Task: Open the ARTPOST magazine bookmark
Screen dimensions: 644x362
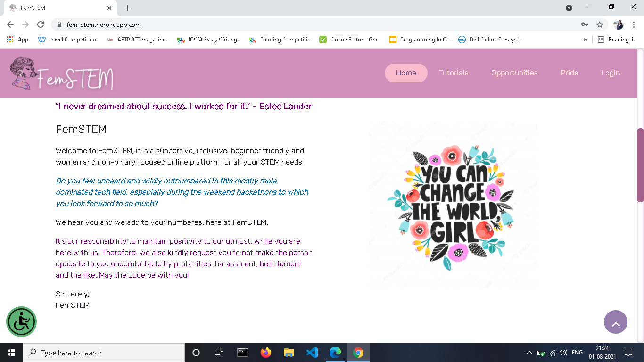Action: pos(138,40)
